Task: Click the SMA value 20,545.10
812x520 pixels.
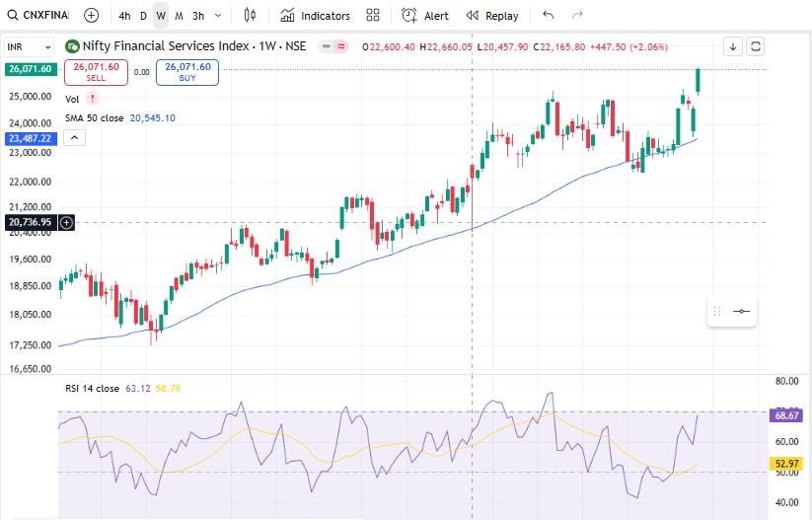Action: pyautogui.click(x=152, y=118)
